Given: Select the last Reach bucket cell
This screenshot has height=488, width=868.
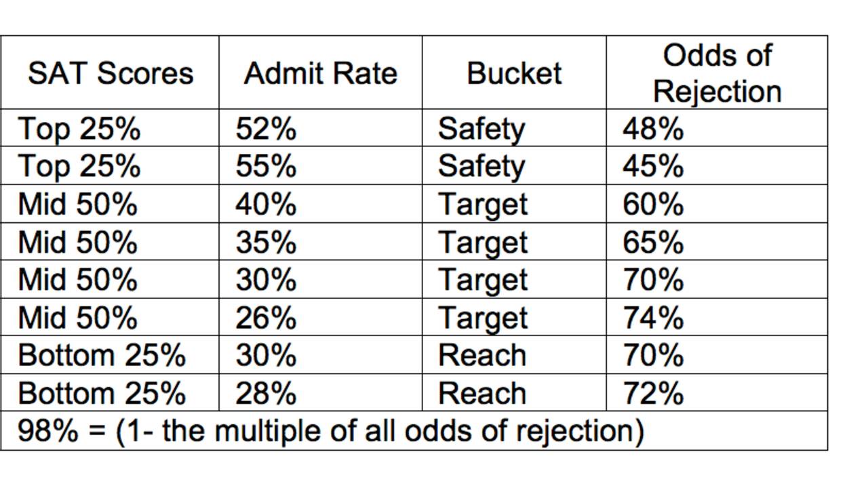Looking at the screenshot, I should (514, 392).
